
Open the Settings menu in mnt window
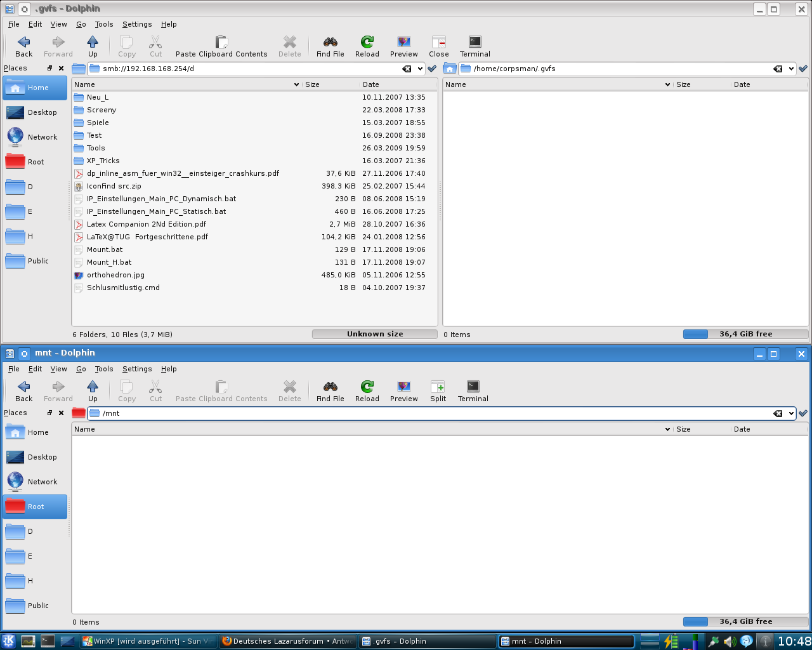click(137, 369)
